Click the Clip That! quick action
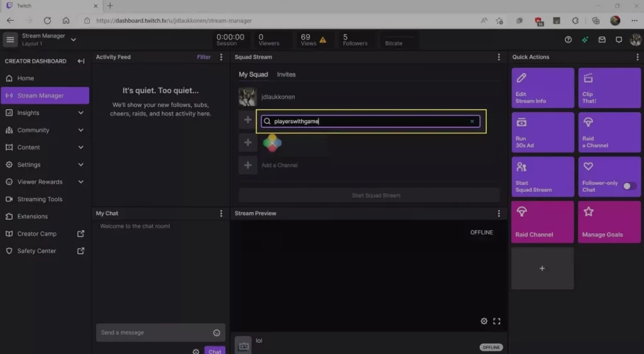The width and height of the screenshot is (644, 354). [x=609, y=88]
